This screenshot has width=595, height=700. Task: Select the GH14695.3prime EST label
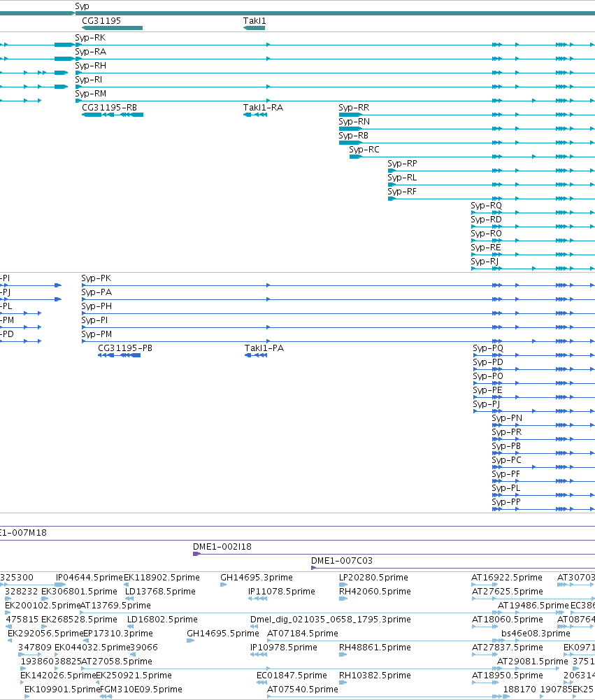[257, 578]
